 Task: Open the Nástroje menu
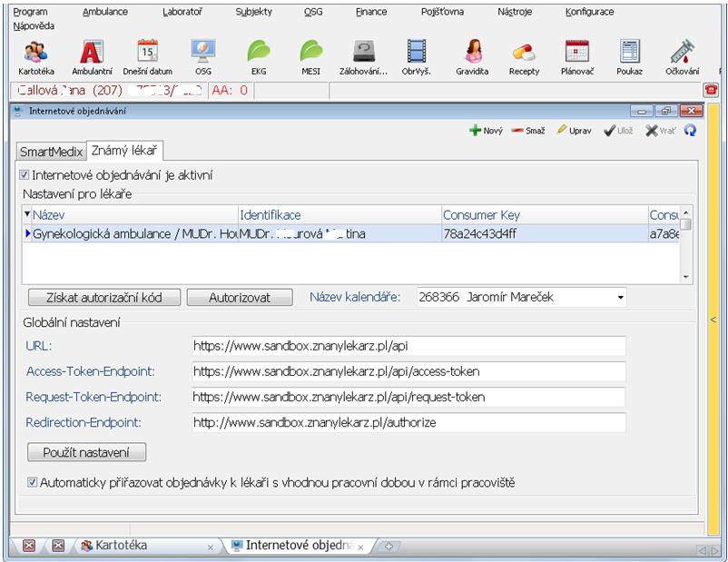[x=515, y=12]
